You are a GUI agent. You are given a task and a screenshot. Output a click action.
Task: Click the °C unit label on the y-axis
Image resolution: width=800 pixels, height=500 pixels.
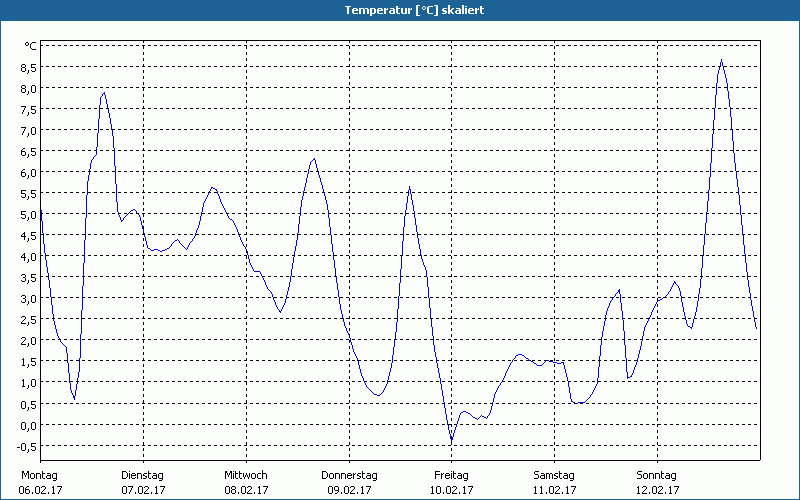point(30,46)
